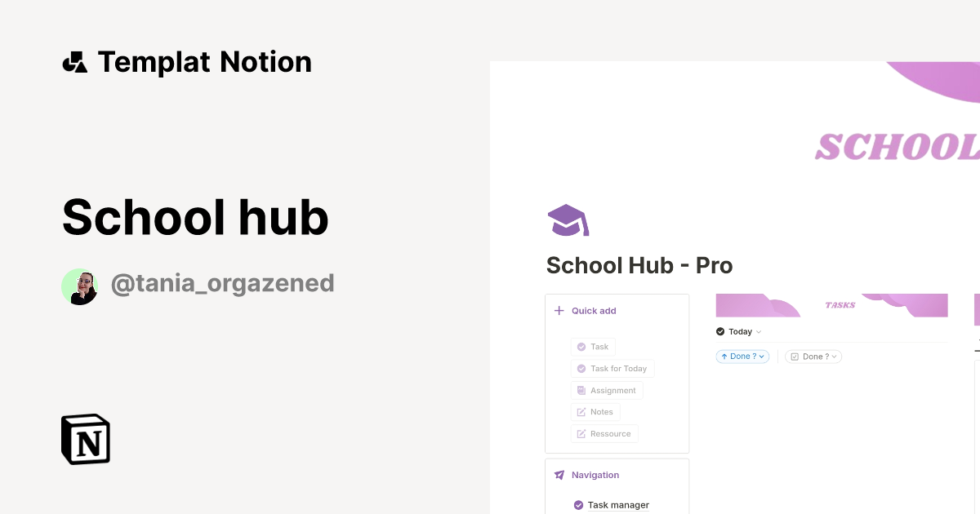Click the Notes pencil icon
This screenshot has width=980, height=514.
[581, 411]
